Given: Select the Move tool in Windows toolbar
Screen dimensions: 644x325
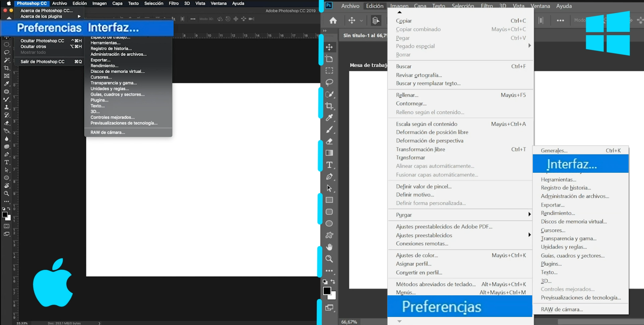Looking at the screenshot, I should click(x=329, y=47).
